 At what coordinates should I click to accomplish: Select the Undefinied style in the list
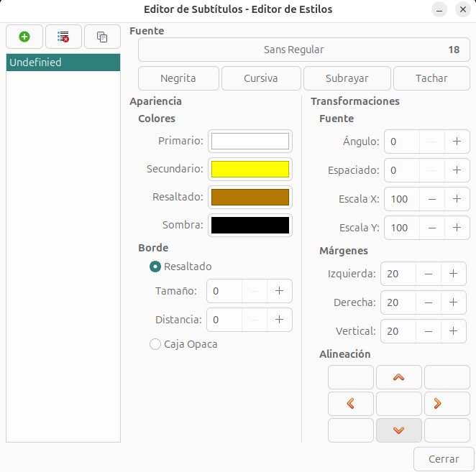[x=63, y=63]
